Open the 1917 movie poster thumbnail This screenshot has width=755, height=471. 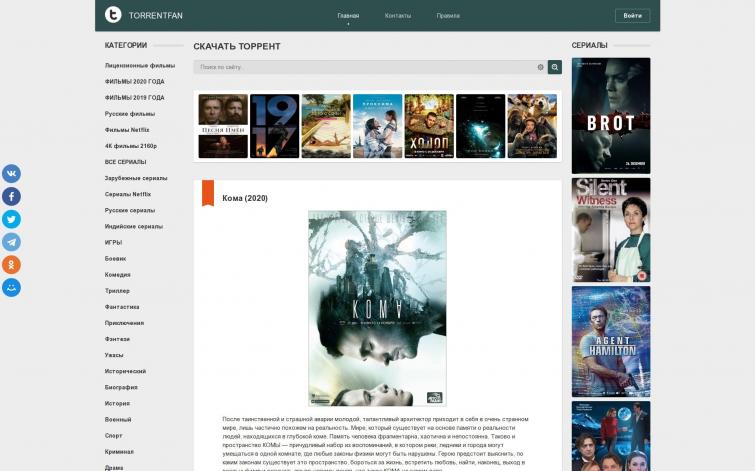point(274,126)
